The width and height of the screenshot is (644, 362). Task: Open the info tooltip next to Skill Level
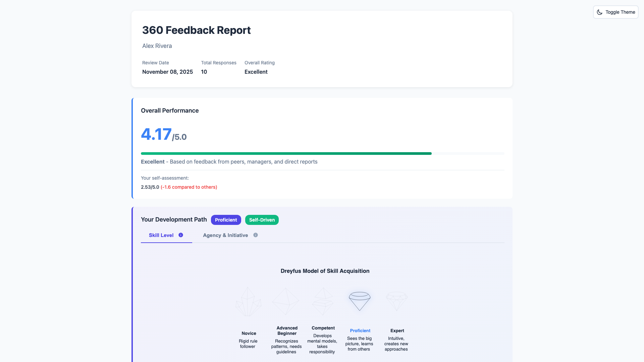180,235
